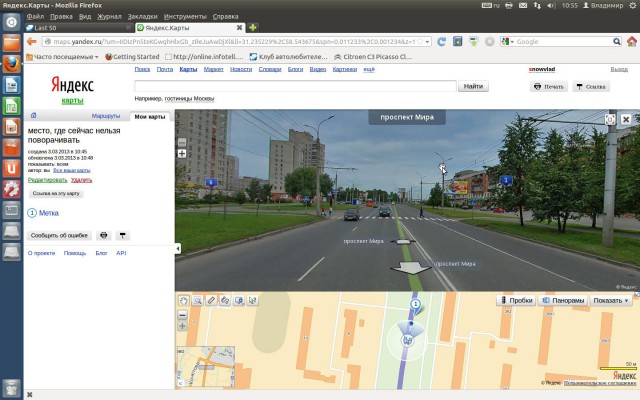Click the print icon in sidebar
This screenshot has height=400, width=640.
104,236
